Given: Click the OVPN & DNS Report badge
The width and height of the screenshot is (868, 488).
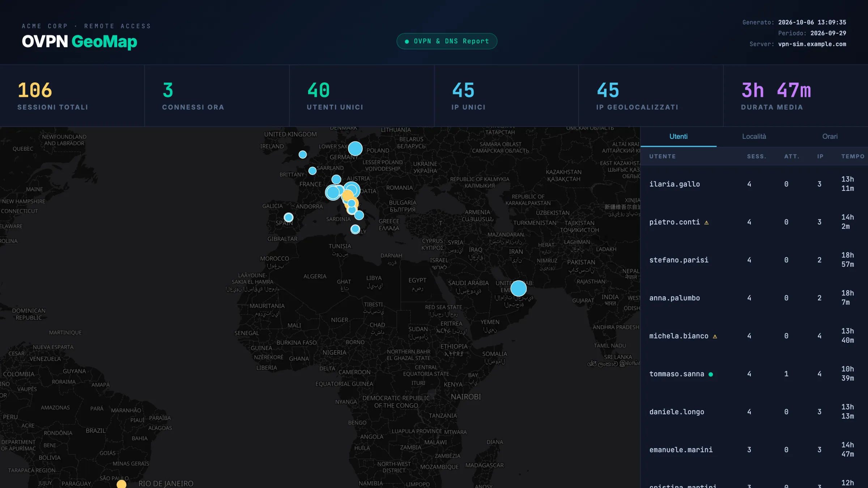Looking at the screenshot, I should [x=447, y=41].
